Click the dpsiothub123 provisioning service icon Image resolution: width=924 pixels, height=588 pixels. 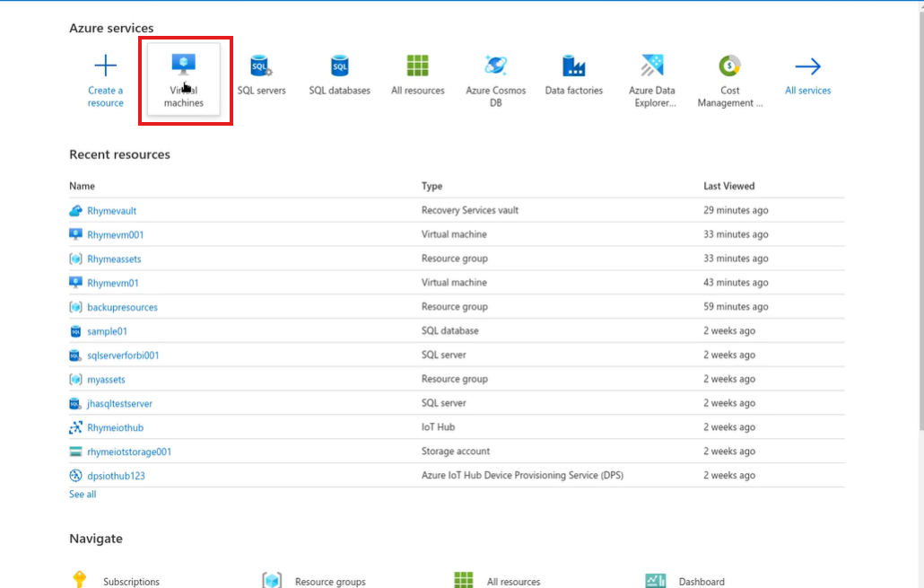tap(75, 476)
